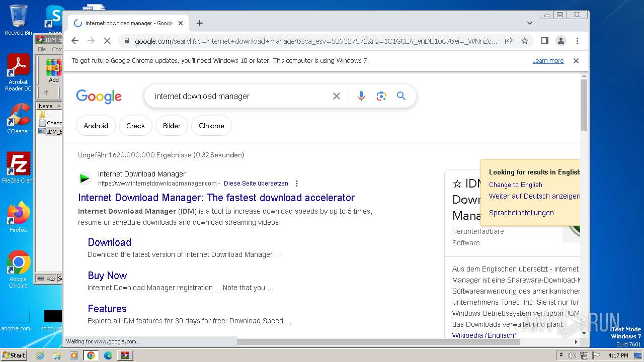Open the volume speaker tray icon
644x362 pixels.
click(x=572, y=355)
